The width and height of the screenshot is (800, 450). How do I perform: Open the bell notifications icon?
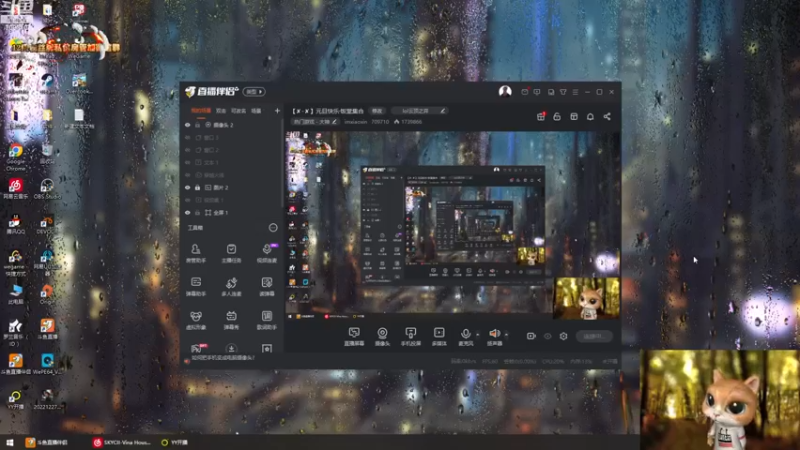pos(590,116)
